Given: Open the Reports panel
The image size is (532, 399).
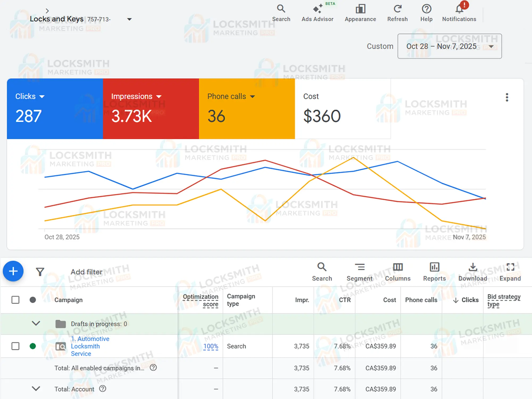Looking at the screenshot, I should (x=434, y=271).
